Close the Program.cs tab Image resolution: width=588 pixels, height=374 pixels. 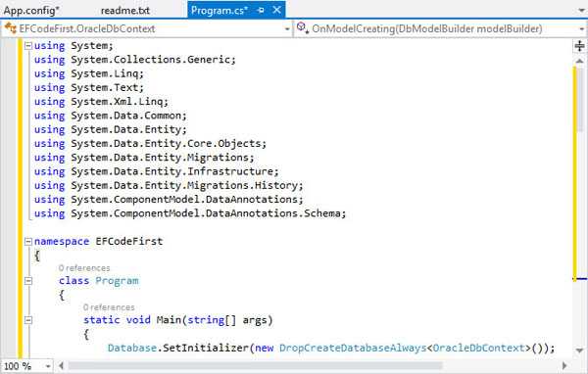click(276, 10)
